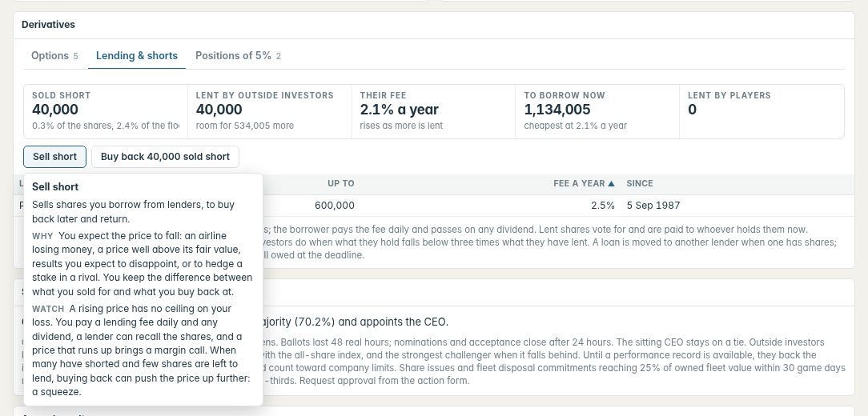868x416 pixels.
Task: Click the Sell short button
Action: [x=54, y=157]
